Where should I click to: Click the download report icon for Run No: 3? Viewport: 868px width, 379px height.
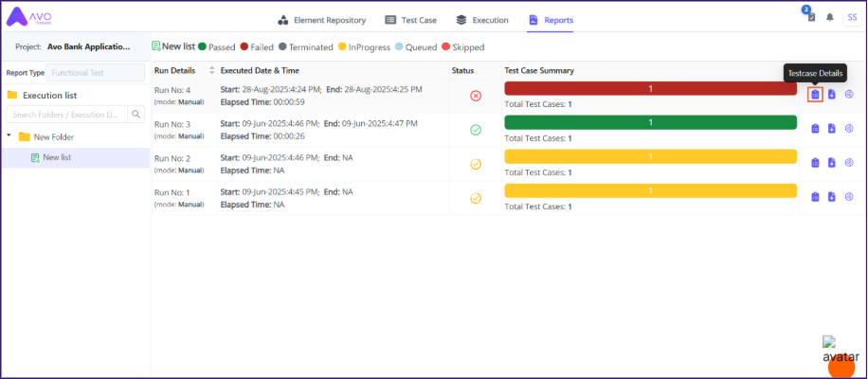[x=831, y=129]
